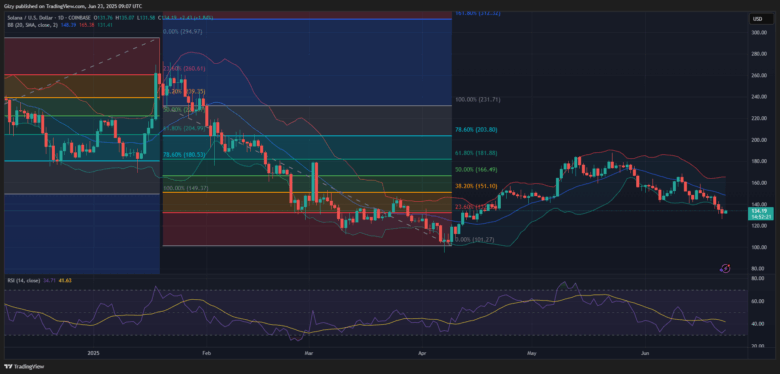
Task: Click the 60.00 label on RSI axis
Action: pos(757,301)
